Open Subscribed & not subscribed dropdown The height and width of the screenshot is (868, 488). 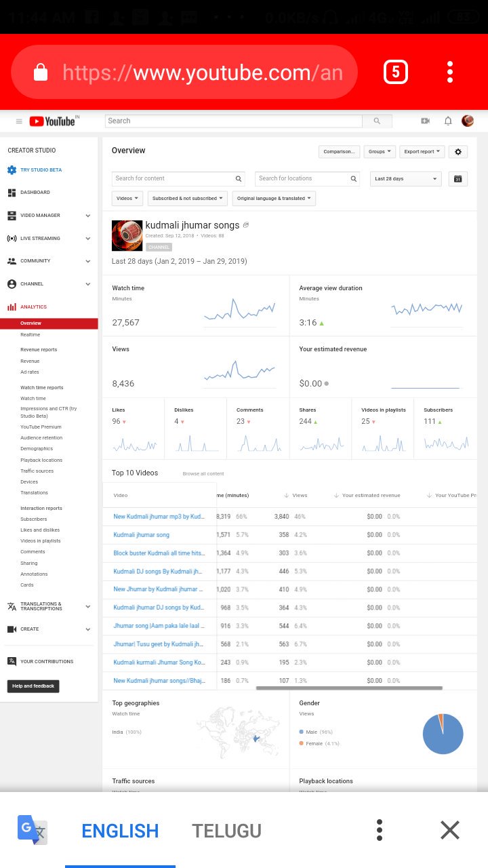[188, 199]
